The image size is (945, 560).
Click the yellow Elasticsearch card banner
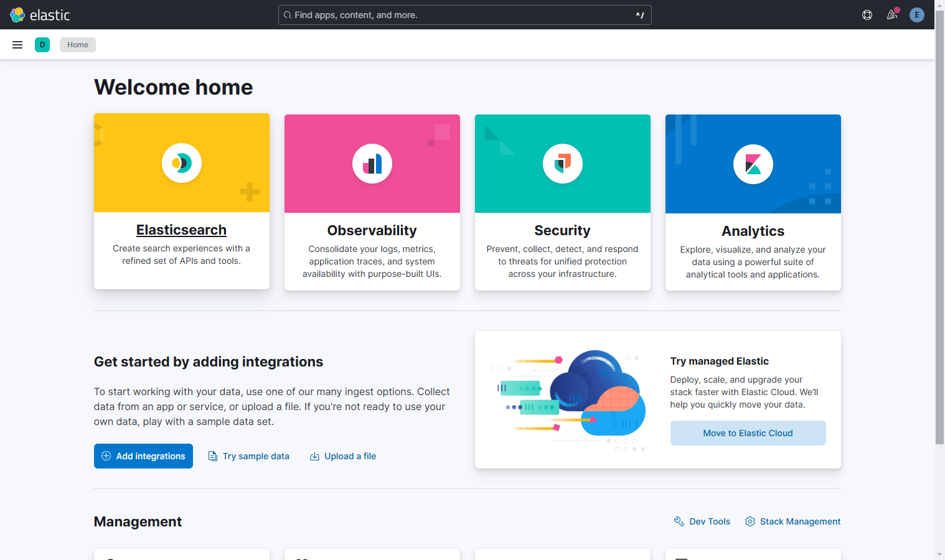pos(182,163)
